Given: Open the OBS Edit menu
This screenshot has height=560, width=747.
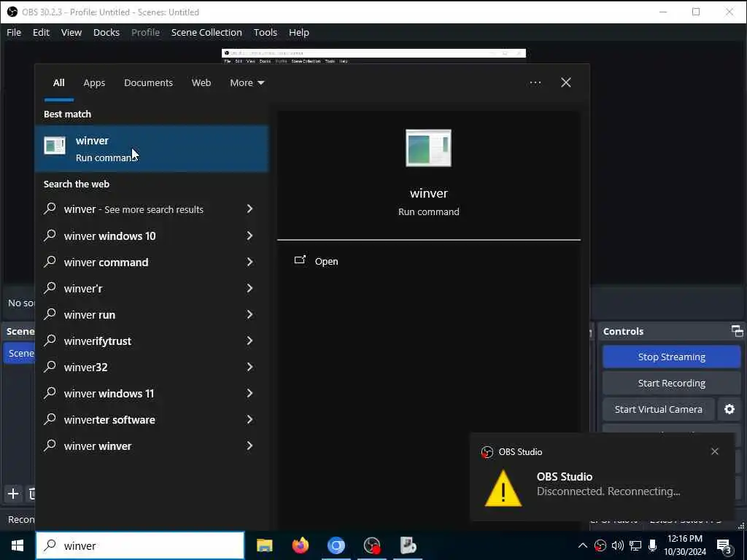Looking at the screenshot, I should click(41, 32).
